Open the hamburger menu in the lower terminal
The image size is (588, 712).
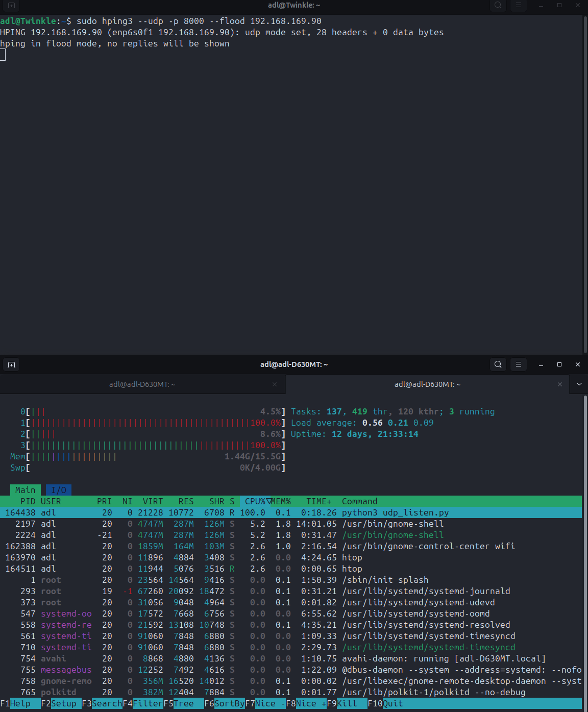[x=518, y=364]
